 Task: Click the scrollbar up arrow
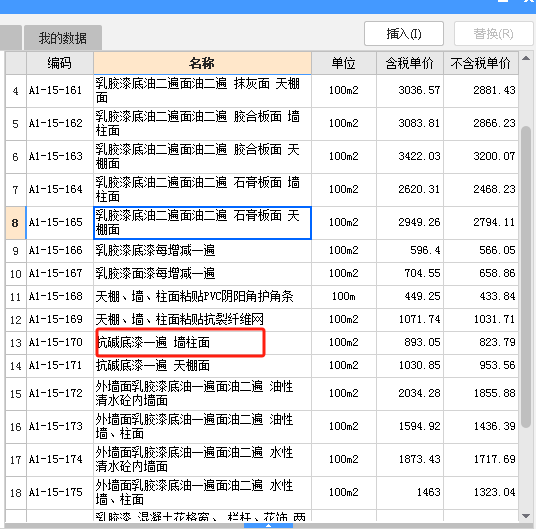coord(526,58)
